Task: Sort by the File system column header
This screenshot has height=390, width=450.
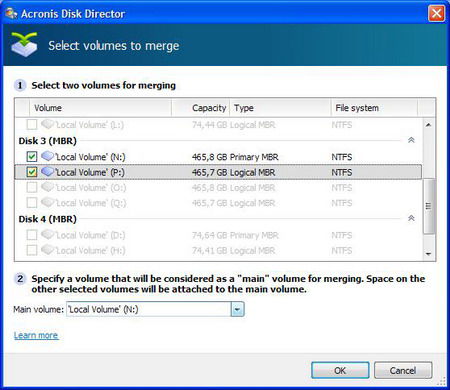Action: [x=374, y=108]
